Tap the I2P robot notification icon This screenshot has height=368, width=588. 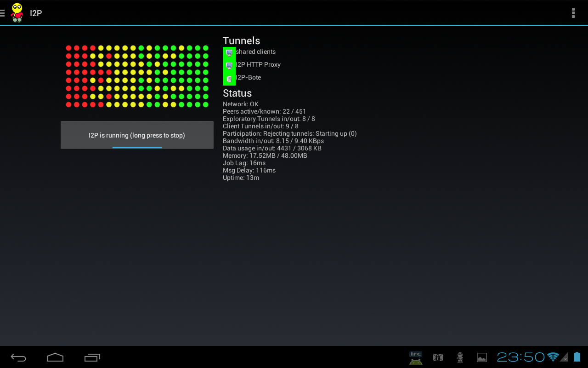[x=460, y=357]
